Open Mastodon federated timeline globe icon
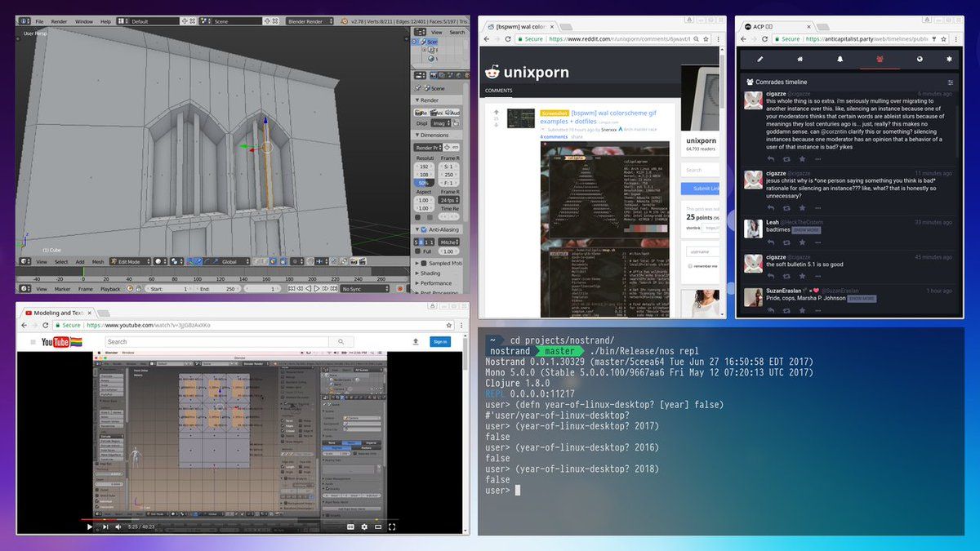The image size is (980, 551). pyautogui.click(x=920, y=59)
